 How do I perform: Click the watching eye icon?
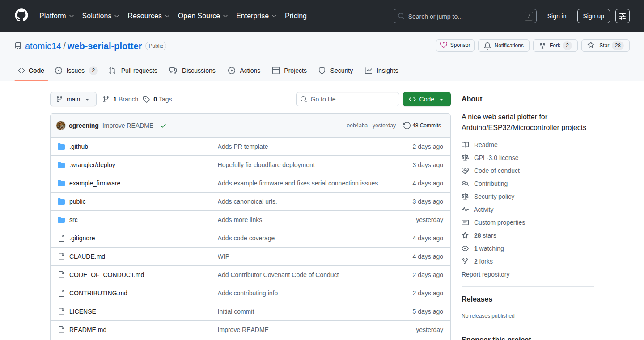pos(465,248)
